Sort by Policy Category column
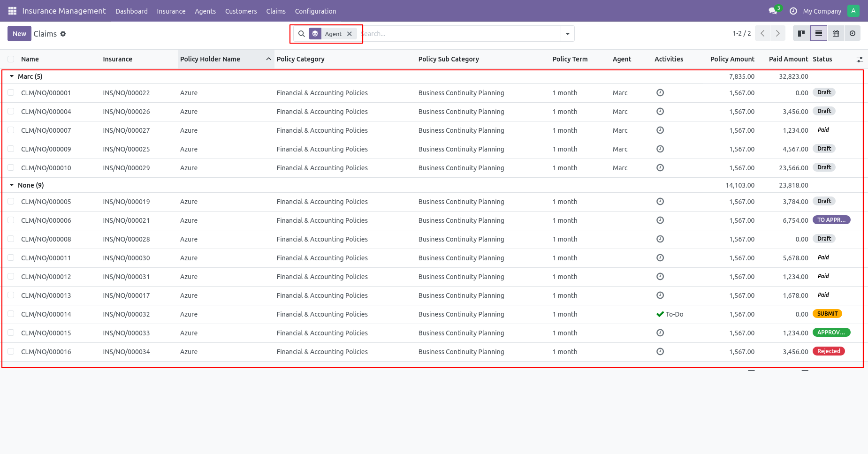 [x=301, y=59]
